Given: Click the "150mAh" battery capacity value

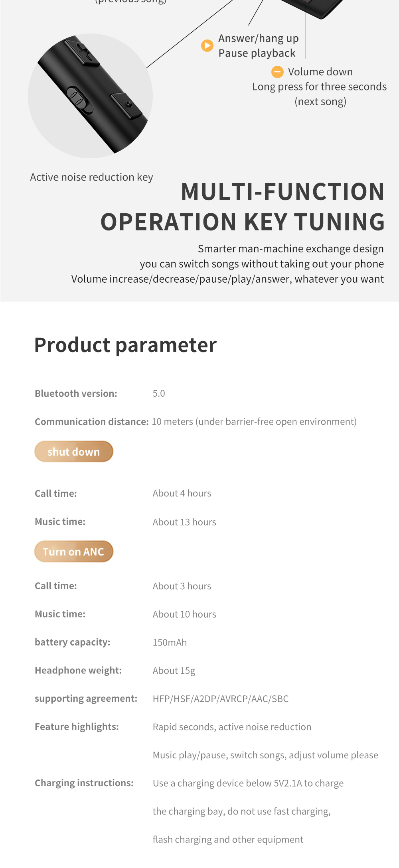Looking at the screenshot, I should (170, 642).
